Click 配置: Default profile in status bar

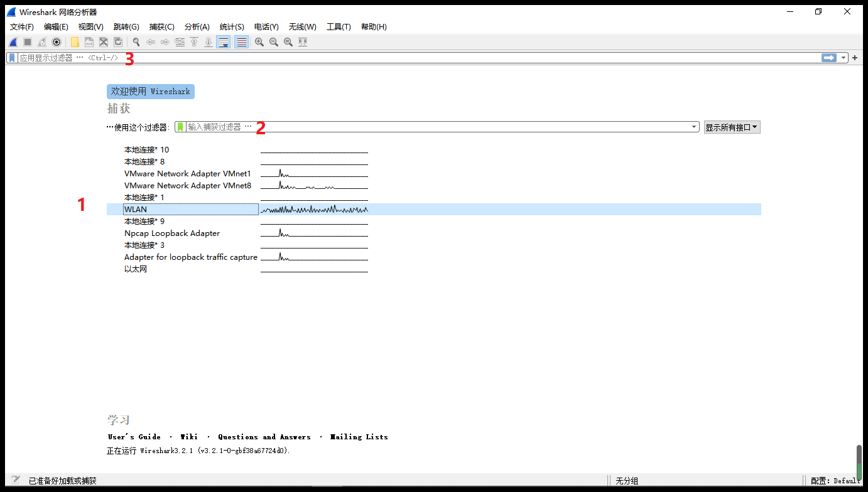pos(835,481)
